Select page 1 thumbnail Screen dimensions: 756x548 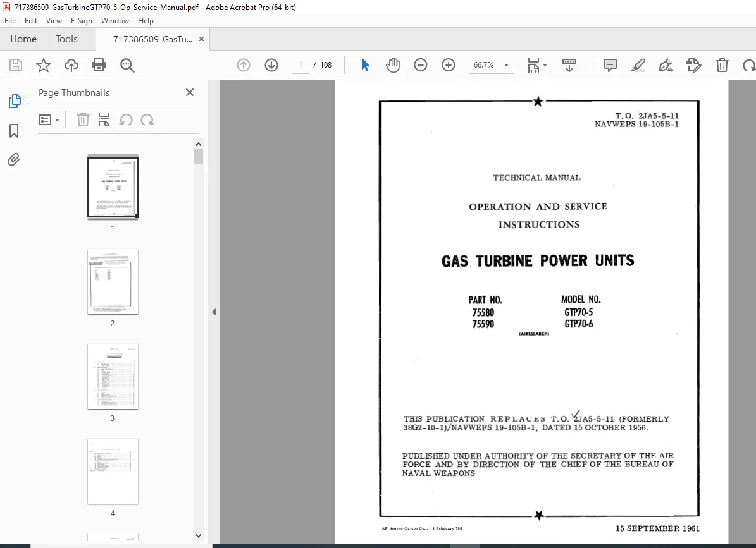[113, 187]
